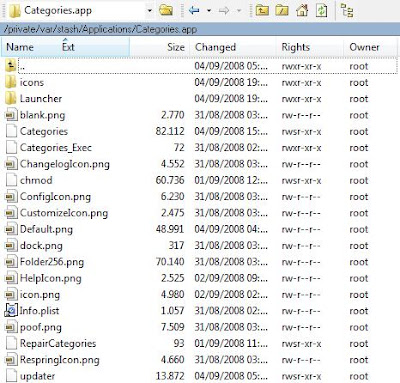
Task: Click the size value '70.140'
Action: (x=170, y=262)
